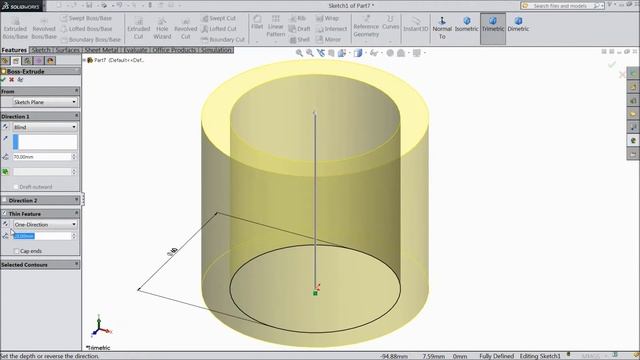The height and width of the screenshot is (360, 640).
Task: Open the One-Direction thin type dropdown
Action: [44, 224]
